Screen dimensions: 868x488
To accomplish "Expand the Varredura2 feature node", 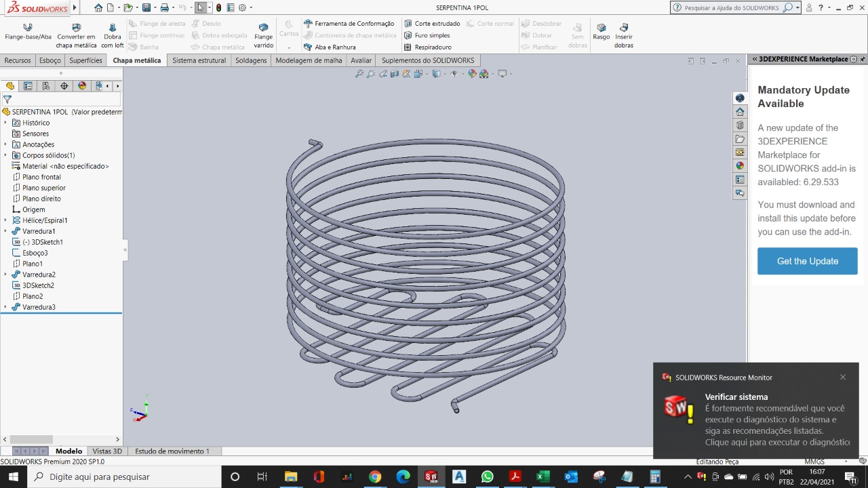I will pyautogui.click(x=5, y=274).
